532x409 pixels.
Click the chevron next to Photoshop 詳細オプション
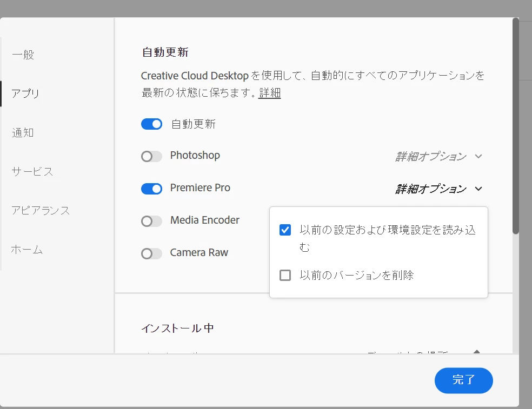click(x=478, y=156)
